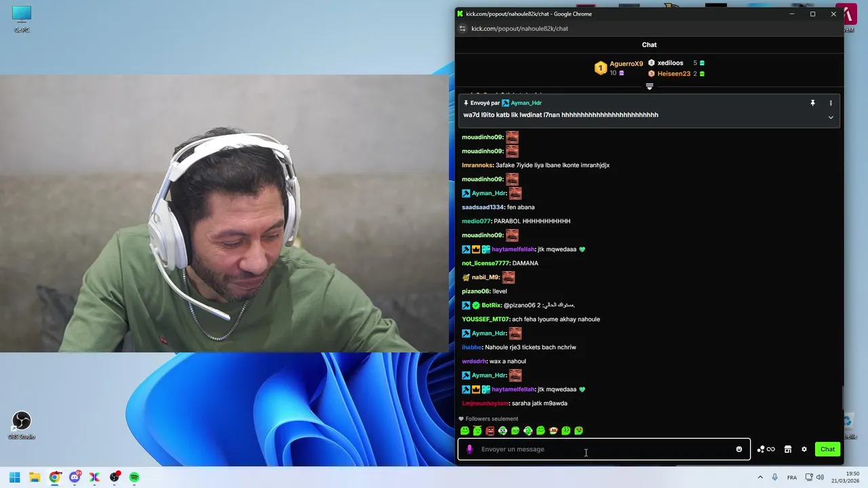Click the PARABOL HHHHHHHHHHH message text
Viewport: 868px width, 488px height.
pyautogui.click(x=532, y=222)
